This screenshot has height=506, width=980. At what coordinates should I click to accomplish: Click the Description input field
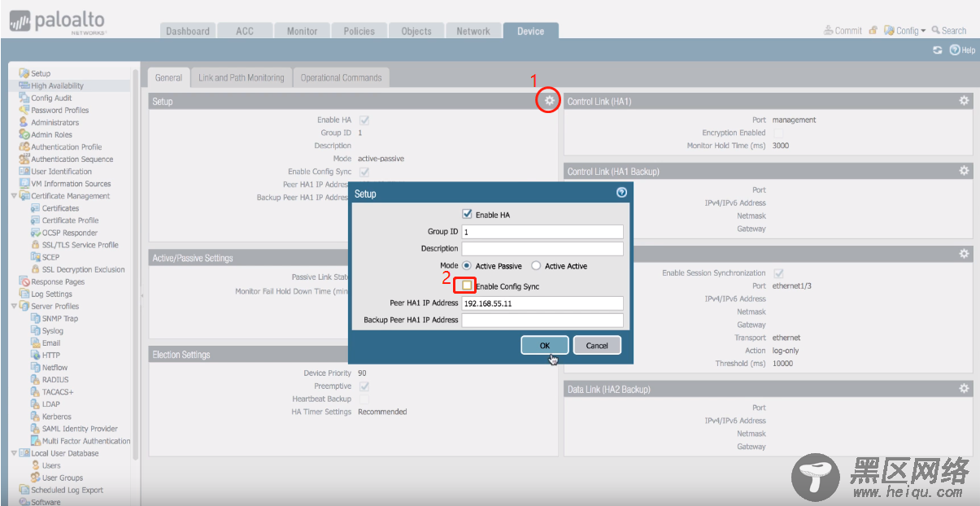click(542, 248)
